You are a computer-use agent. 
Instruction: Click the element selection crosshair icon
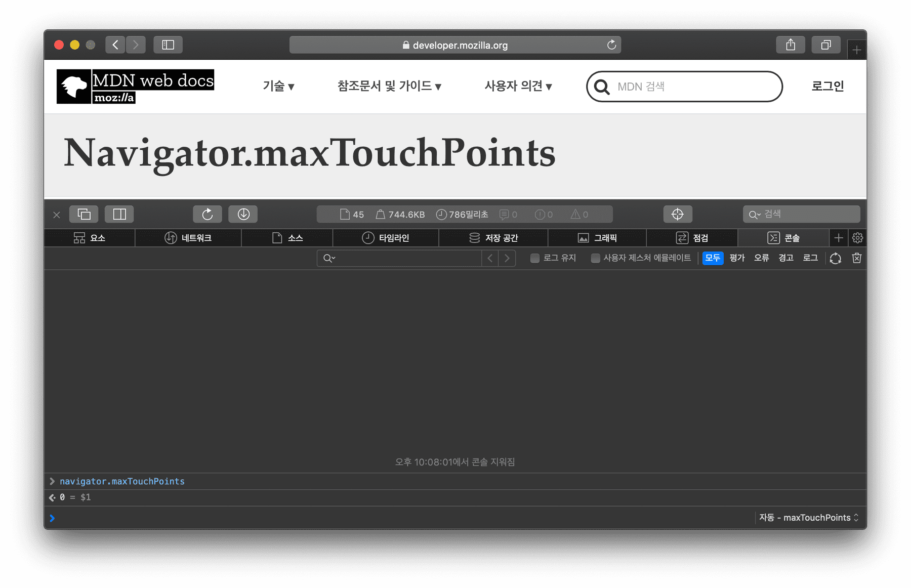pyautogui.click(x=677, y=215)
